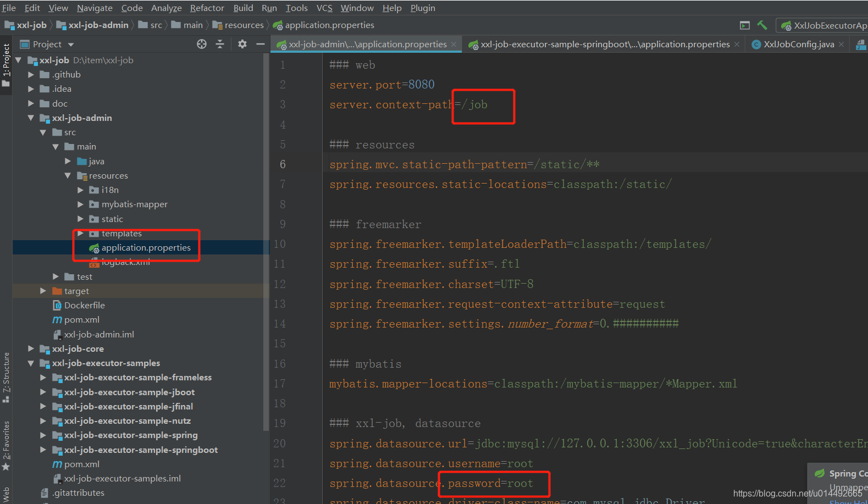
Task: Select xxl-job-executor-sample-nutz module
Action: coord(127,421)
